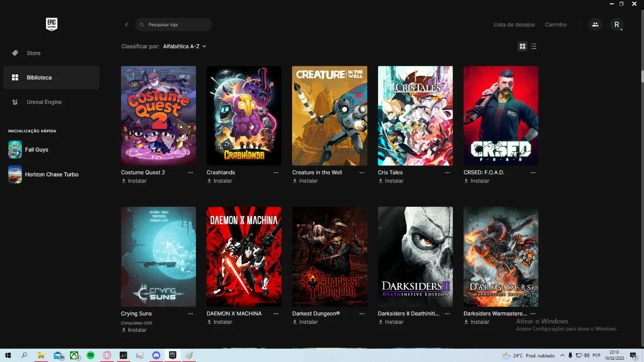
Task: Launch Fall Guys from quick launch
Action: click(29, 150)
